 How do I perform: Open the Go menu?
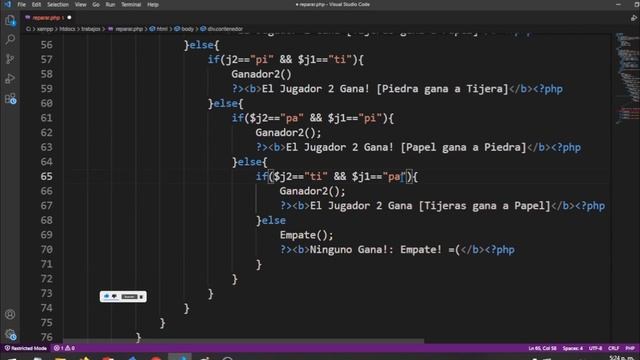click(96, 4)
